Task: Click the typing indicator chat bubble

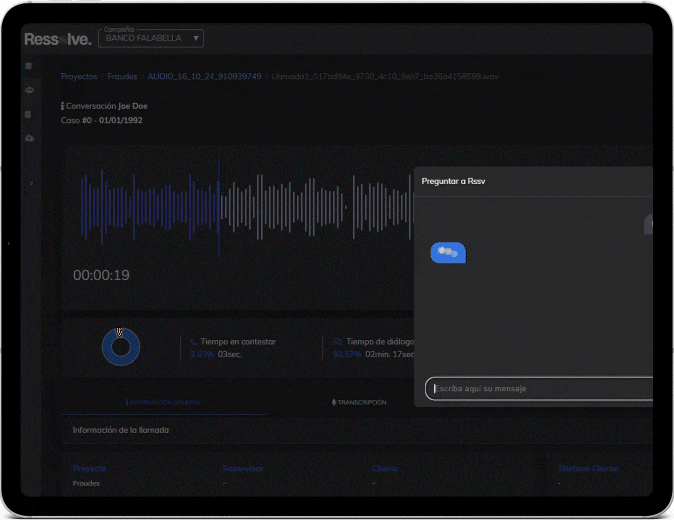Action: (448, 253)
